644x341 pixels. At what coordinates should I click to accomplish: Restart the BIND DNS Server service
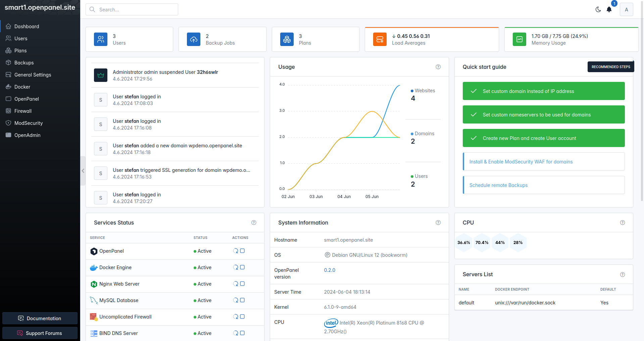236,333
